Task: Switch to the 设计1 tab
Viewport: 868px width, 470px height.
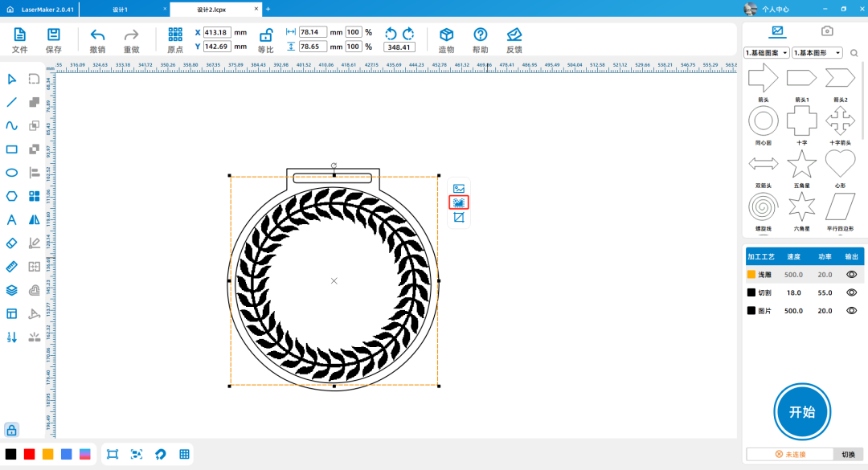Action: 121,9
